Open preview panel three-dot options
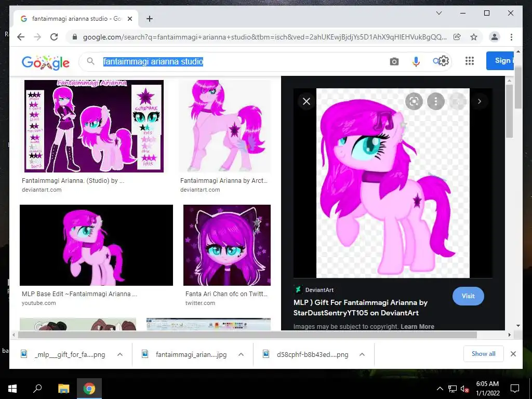Screen dimensions: 532x399 [x=436, y=101]
